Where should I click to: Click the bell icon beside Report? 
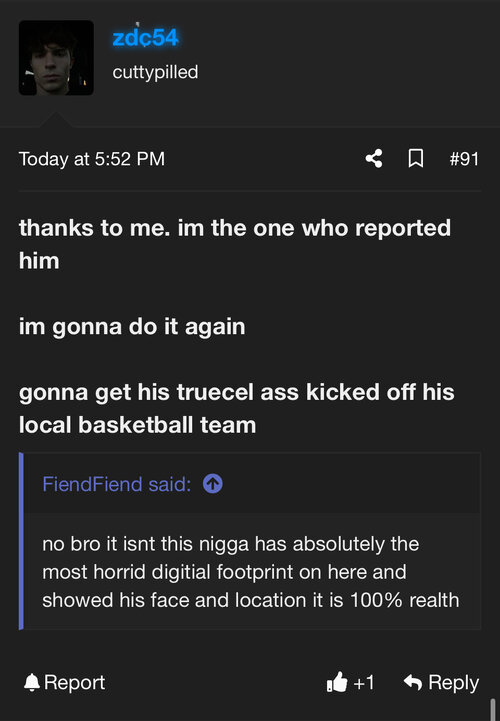click(x=32, y=682)
